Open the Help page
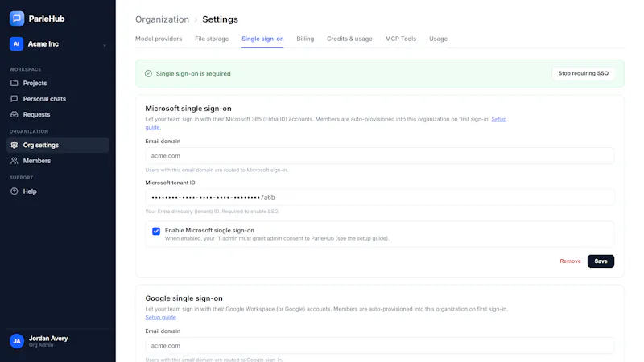Viewport: 644px width, 362px height. (x=58, y=191)
